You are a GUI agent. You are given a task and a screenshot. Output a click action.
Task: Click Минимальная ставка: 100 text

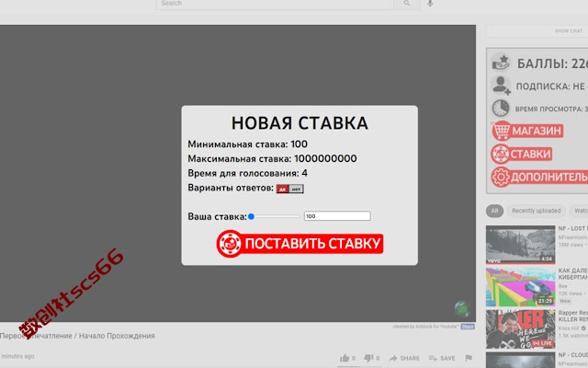click(247, 144)
